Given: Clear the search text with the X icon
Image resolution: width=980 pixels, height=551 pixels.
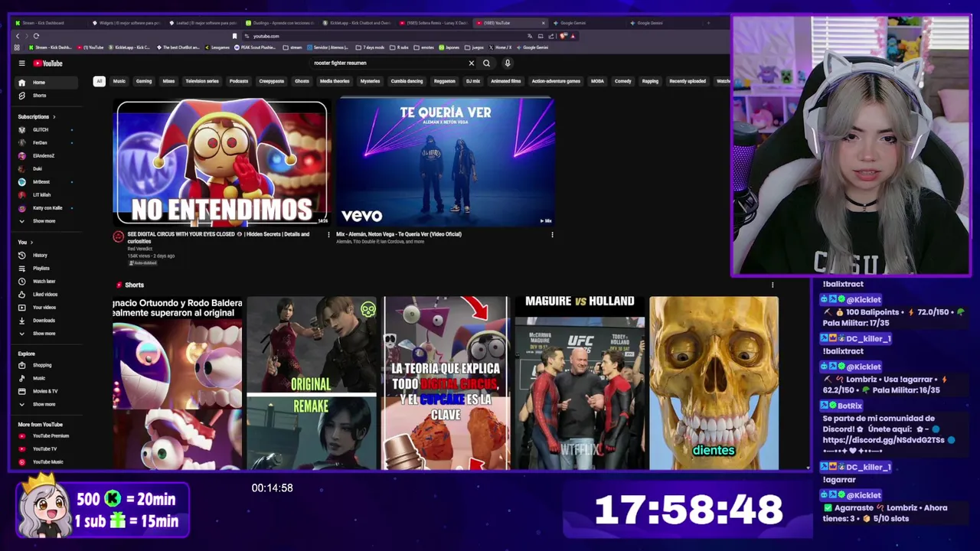Looking at the screenshot, I should (x=472, y=64).
